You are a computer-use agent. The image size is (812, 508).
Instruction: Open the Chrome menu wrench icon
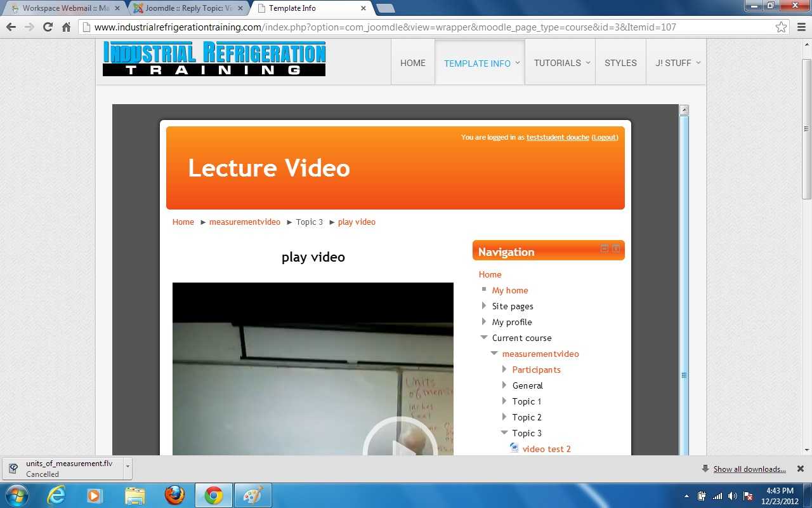coord(801,27)
